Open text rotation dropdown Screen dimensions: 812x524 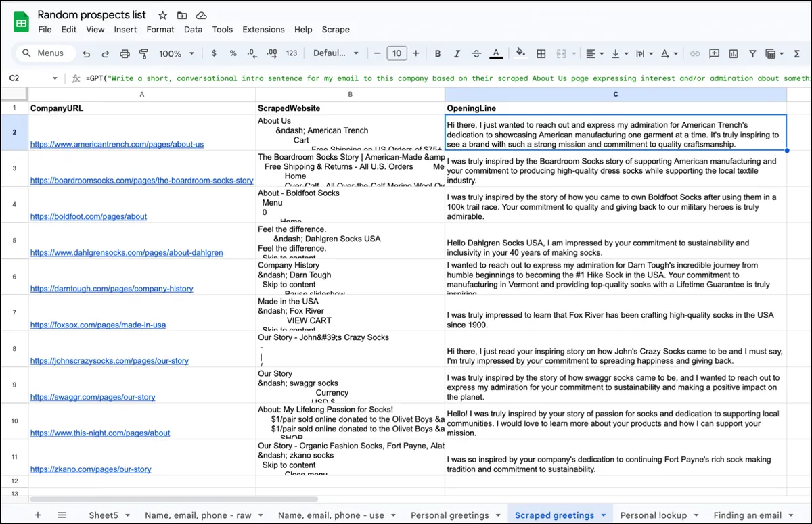pos(669,53)
